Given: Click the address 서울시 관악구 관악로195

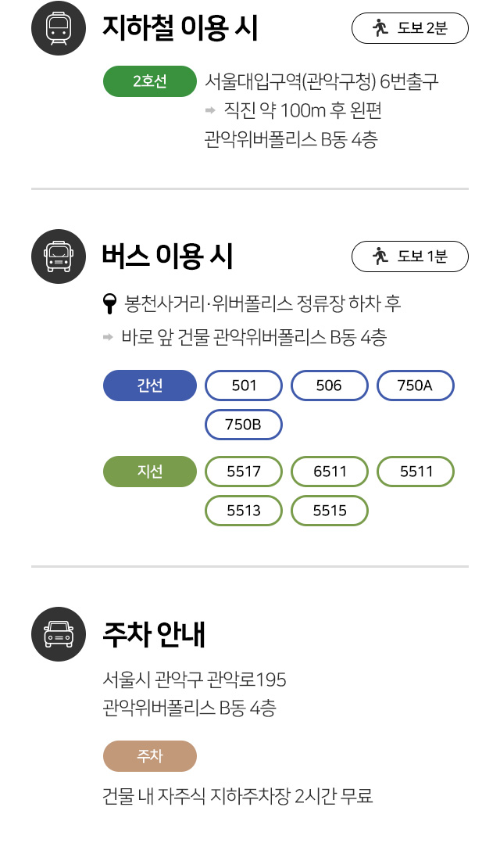Looking at the screenshot, I should (195, 680).
